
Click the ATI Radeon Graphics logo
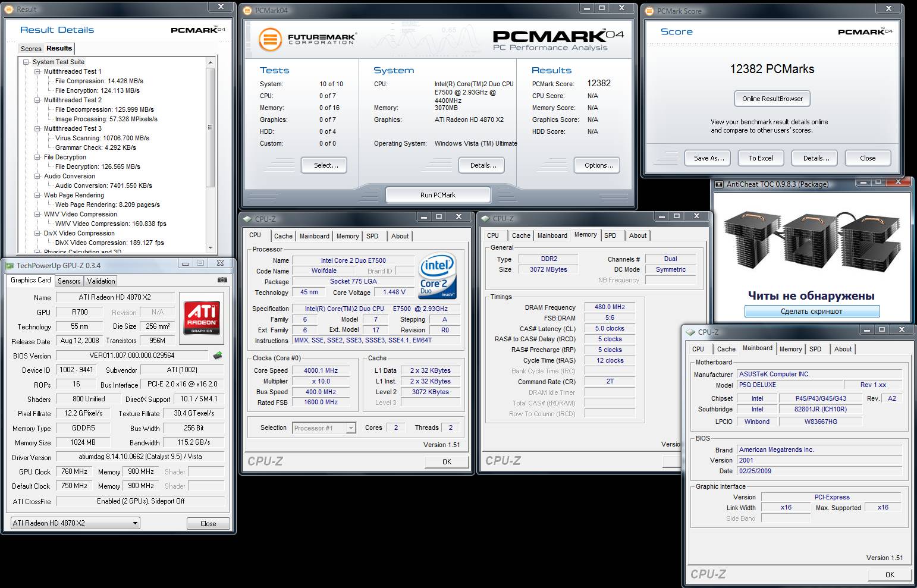[x=202, y=318]
